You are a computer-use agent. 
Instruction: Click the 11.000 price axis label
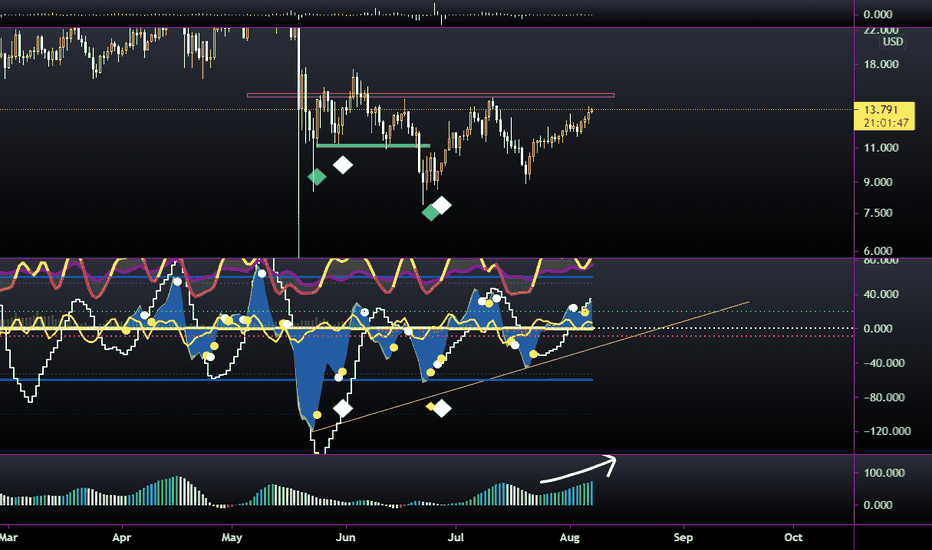881,147
